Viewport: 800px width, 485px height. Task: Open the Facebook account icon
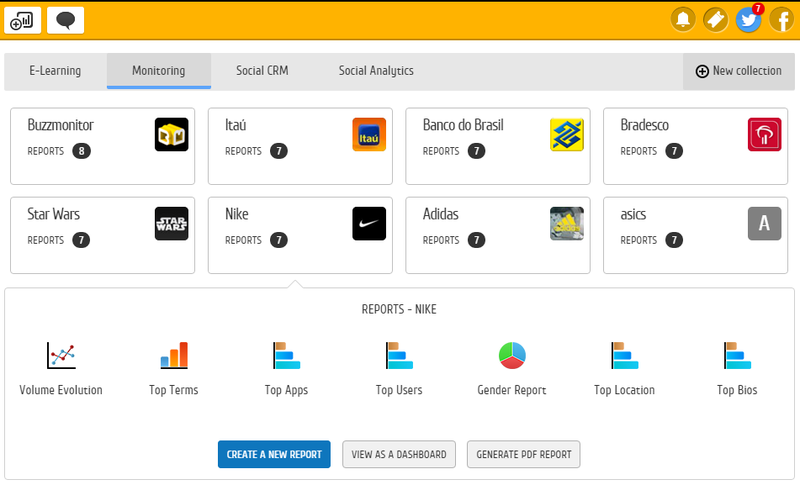[780, 20]
